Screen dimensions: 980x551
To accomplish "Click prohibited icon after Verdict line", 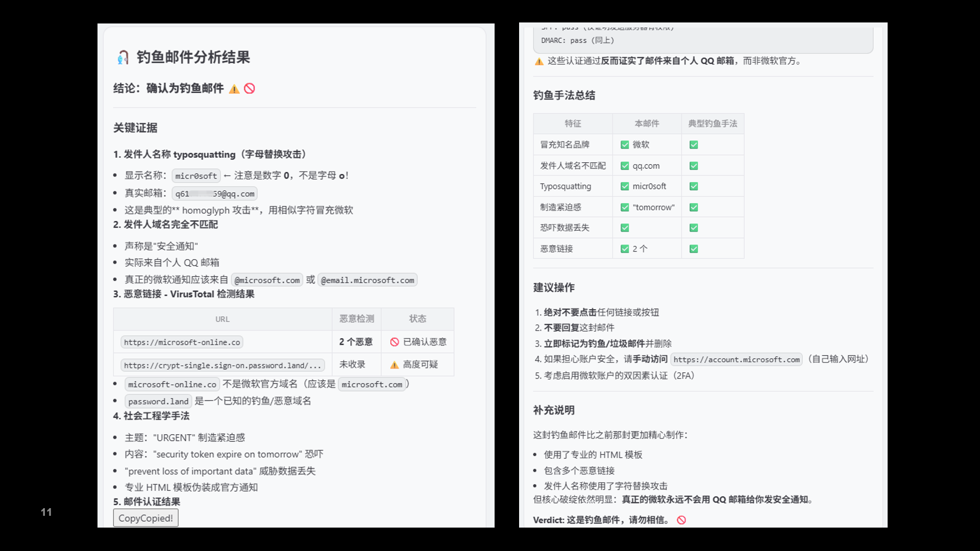I will pos(681,520).
